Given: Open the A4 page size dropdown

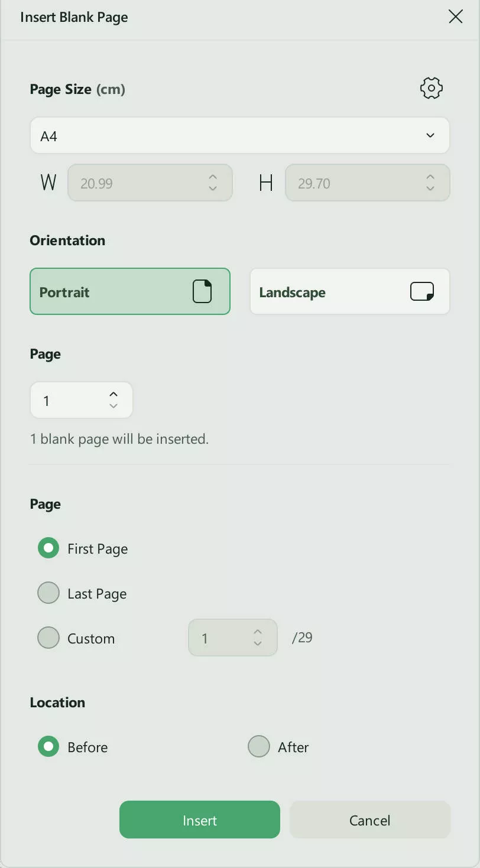Looking at the screenshot, I should 239,135.
